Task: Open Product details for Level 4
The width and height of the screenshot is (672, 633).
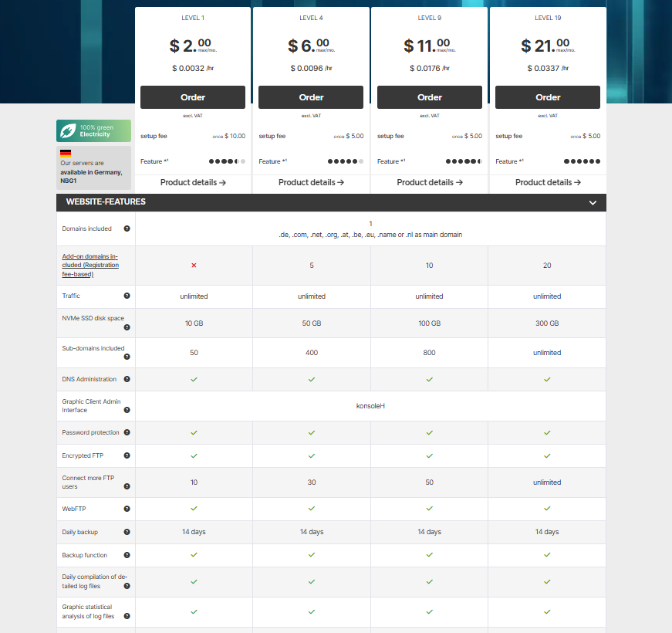Action: point(311,182)
